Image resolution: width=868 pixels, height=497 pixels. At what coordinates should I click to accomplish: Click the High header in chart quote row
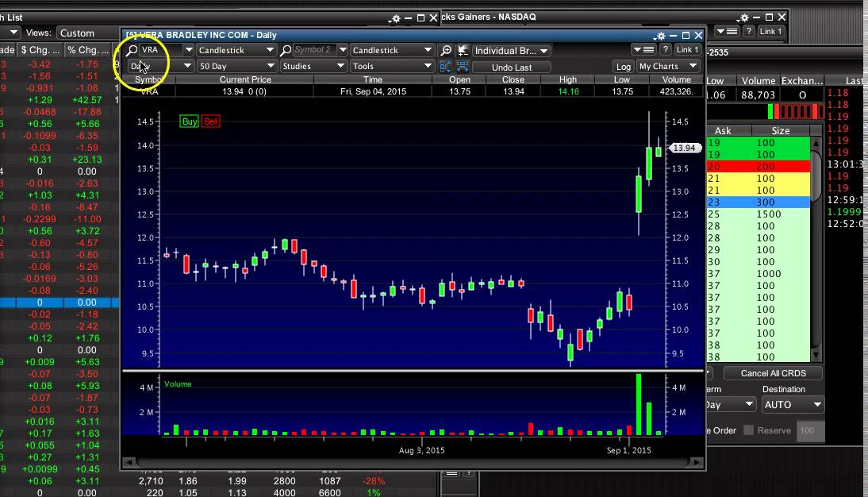(568, 79)
